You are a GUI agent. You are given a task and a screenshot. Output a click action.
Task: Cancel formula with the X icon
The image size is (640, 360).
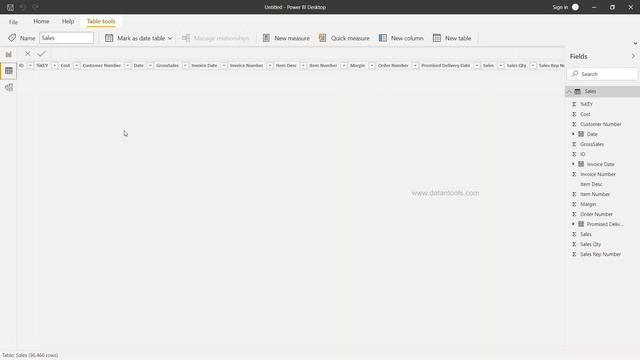[x=27, y=53]
